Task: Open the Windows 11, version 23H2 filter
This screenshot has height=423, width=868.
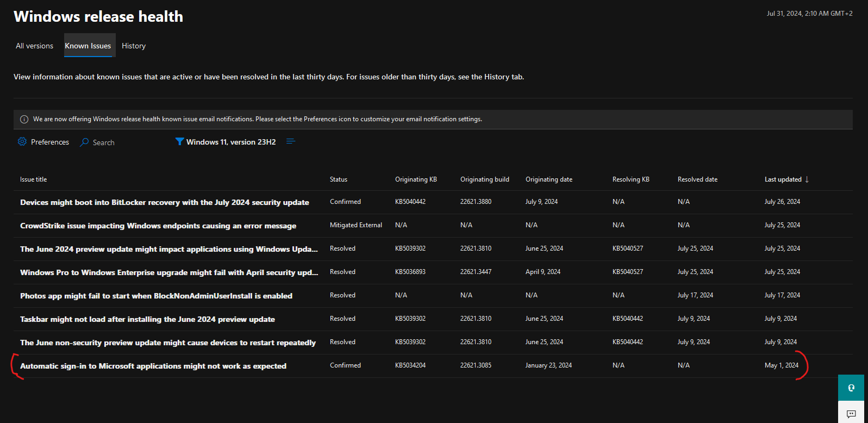Action: pos(231,142)
